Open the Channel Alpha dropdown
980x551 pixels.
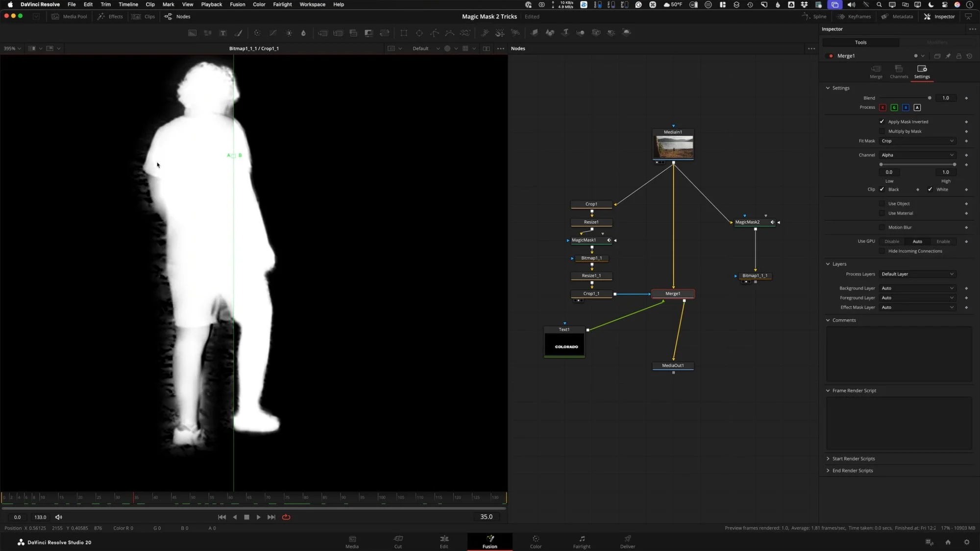tap(917, 155)
